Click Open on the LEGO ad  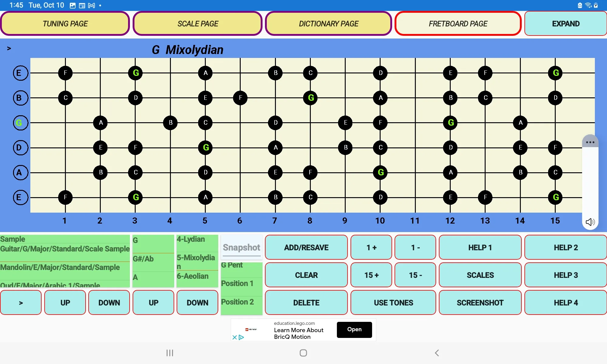pos(354,329)
